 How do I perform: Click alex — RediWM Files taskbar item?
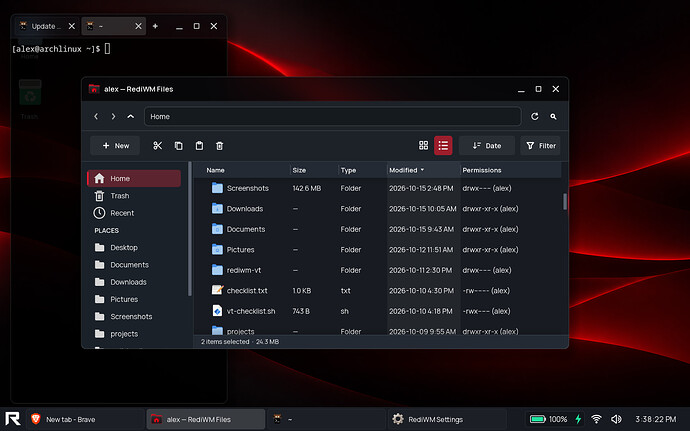point(206,420)
